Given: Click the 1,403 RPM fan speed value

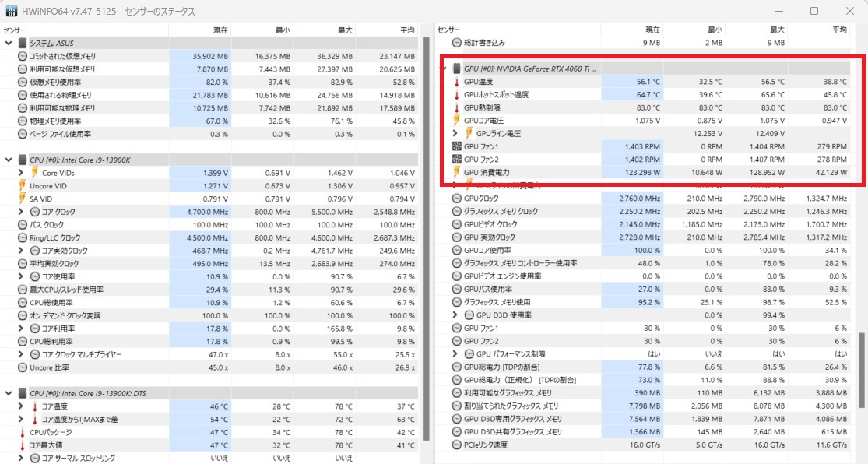Looking at the screenshot, I should (642, 146).
